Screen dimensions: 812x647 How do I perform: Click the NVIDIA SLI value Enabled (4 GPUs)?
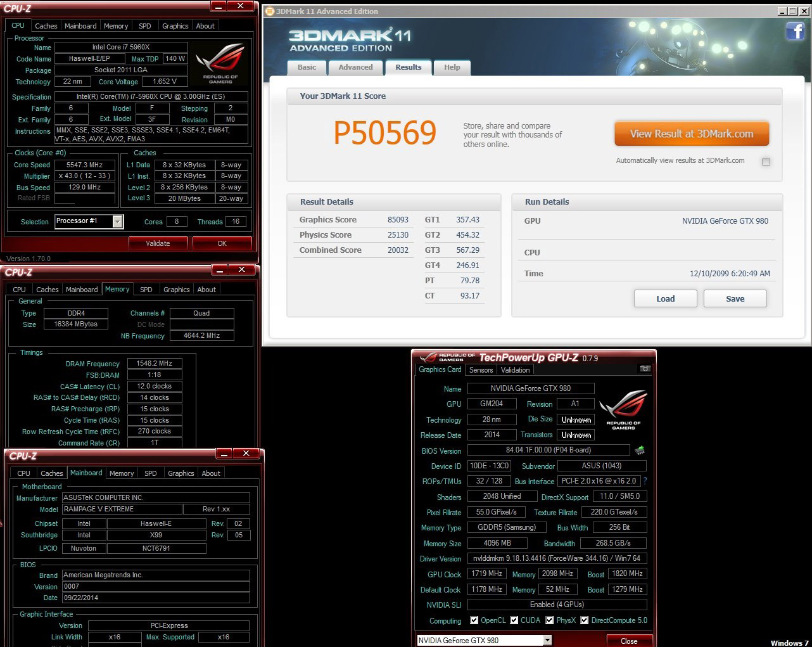click(557, 605)
